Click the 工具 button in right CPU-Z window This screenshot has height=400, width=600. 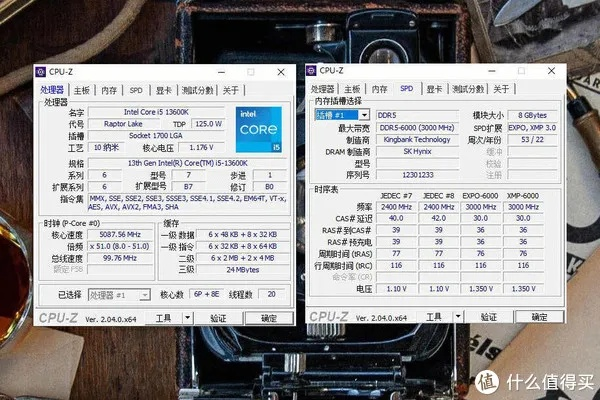pyautogui.click(x=434, y=317)
